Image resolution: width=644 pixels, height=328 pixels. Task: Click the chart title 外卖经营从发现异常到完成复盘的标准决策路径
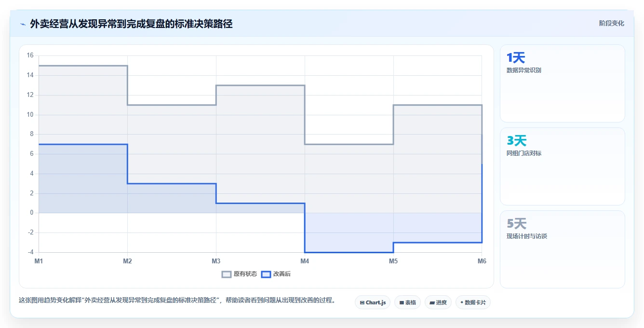[131, 24]
